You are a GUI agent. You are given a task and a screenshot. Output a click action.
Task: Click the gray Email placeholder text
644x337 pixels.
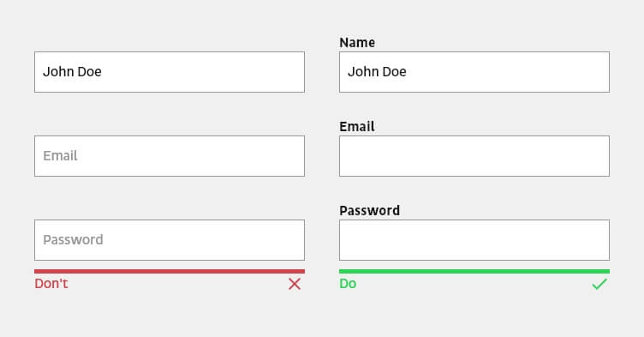[60, 155]
